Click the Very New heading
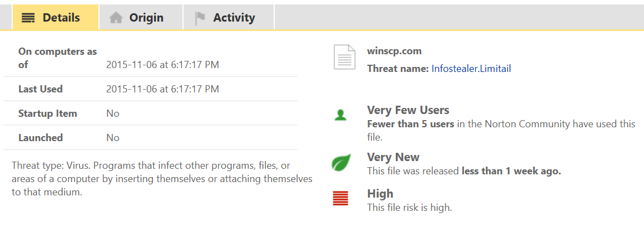644x233 pixels. [x=393, y=157]
